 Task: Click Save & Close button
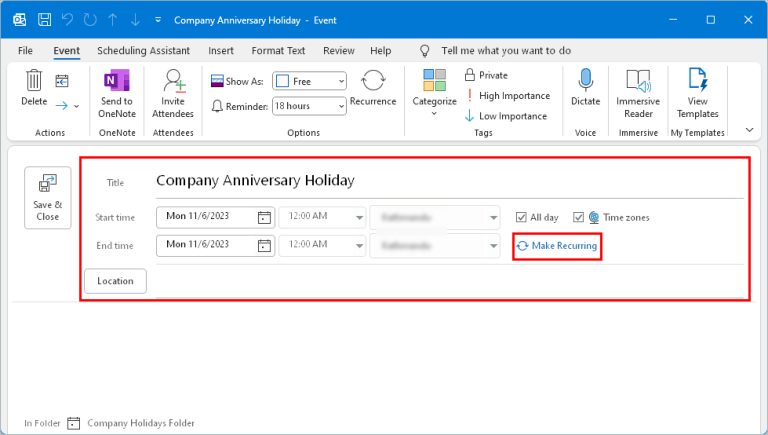(x=48, y=198)
